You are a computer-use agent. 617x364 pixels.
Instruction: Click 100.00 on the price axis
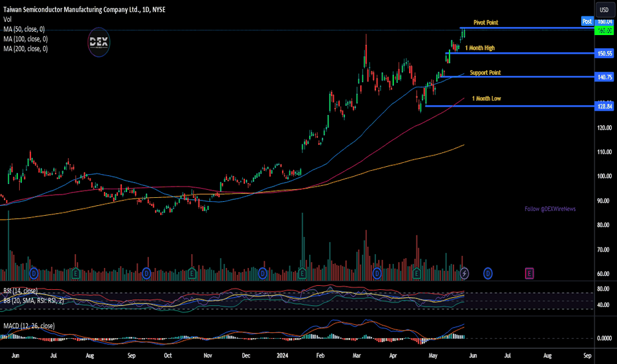click(604, 176)
